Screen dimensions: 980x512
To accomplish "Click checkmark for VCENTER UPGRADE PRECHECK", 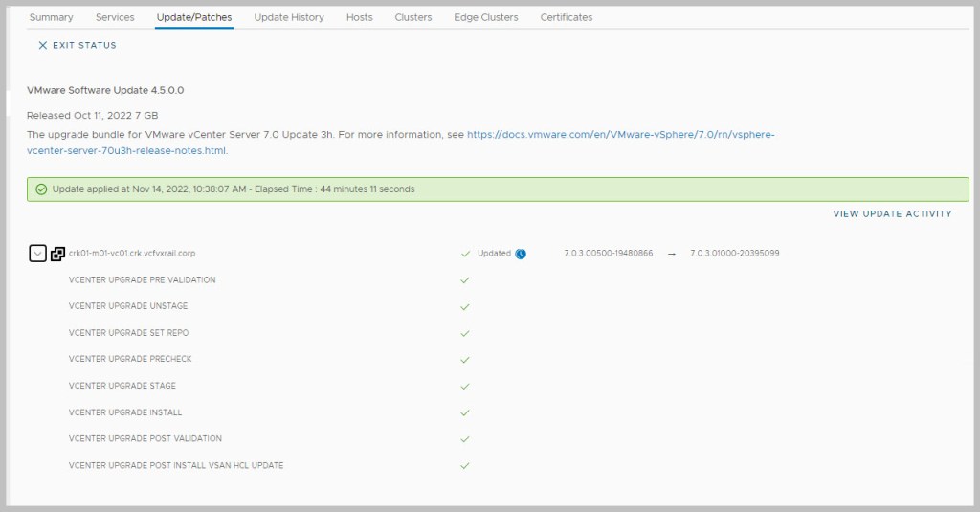I will pos(465,360).
